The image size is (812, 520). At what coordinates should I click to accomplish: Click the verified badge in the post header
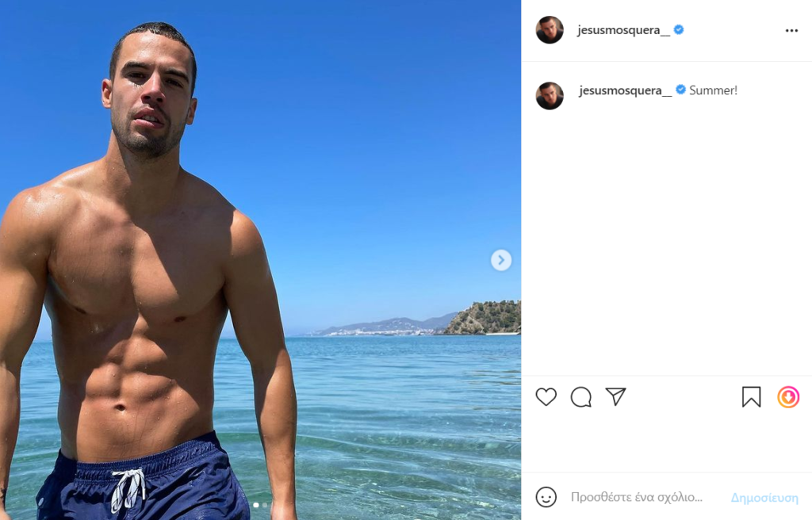click(x=679, y=30)
